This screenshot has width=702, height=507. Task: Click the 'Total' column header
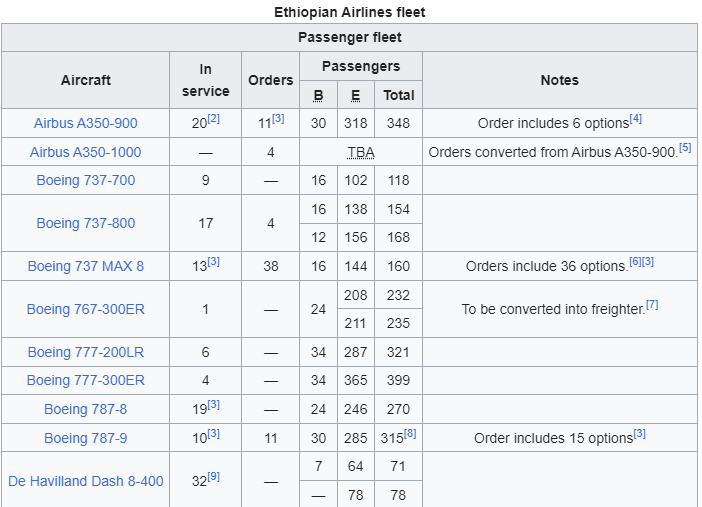tap(398, 95)
